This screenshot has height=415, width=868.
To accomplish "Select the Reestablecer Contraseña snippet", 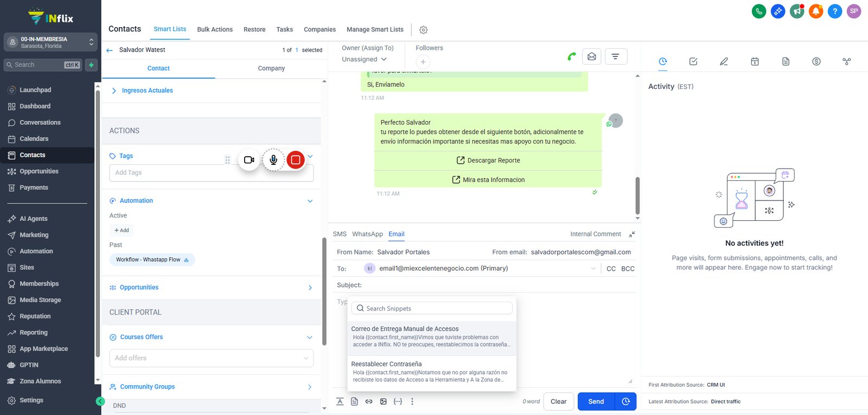I will (432, 372).
